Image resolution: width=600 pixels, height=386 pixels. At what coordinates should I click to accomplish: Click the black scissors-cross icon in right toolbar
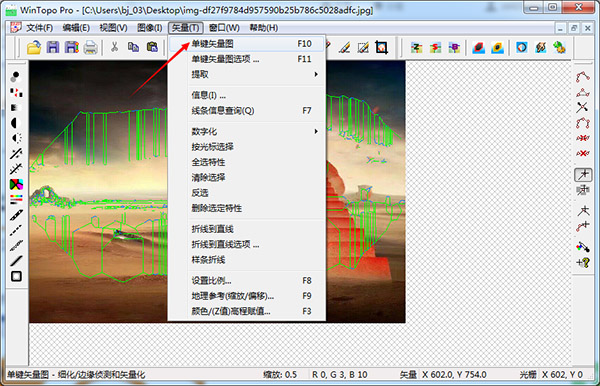(582, 107)
